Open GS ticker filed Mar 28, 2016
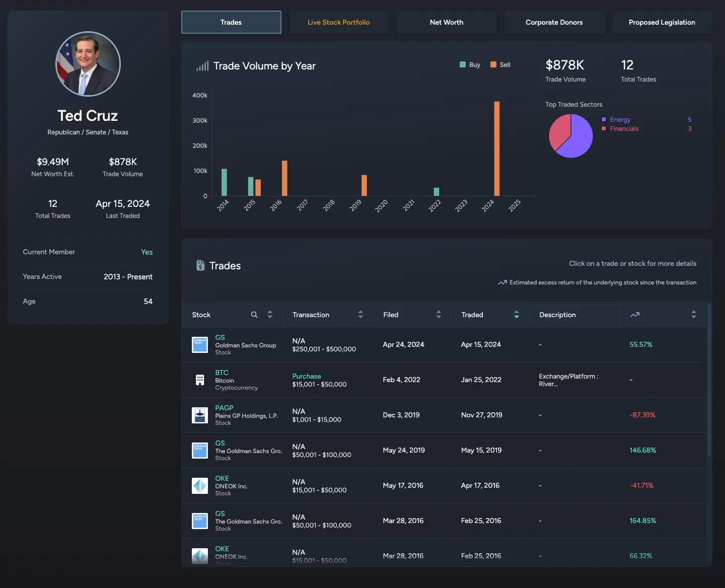725x588 pixels. tap(220, 513)
